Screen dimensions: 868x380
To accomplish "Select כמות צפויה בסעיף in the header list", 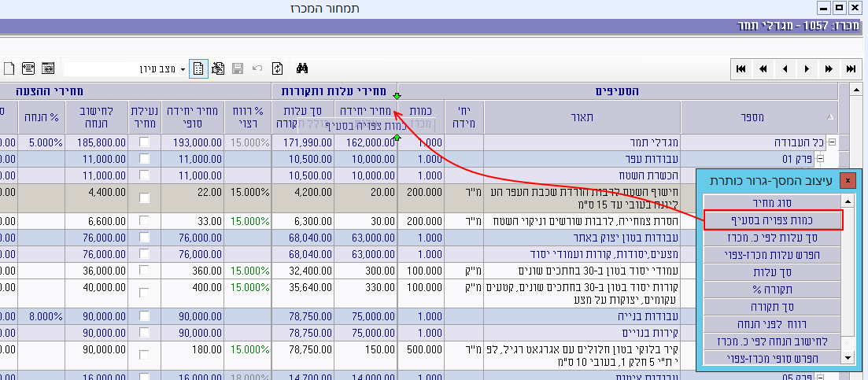I will coord(773,220).
